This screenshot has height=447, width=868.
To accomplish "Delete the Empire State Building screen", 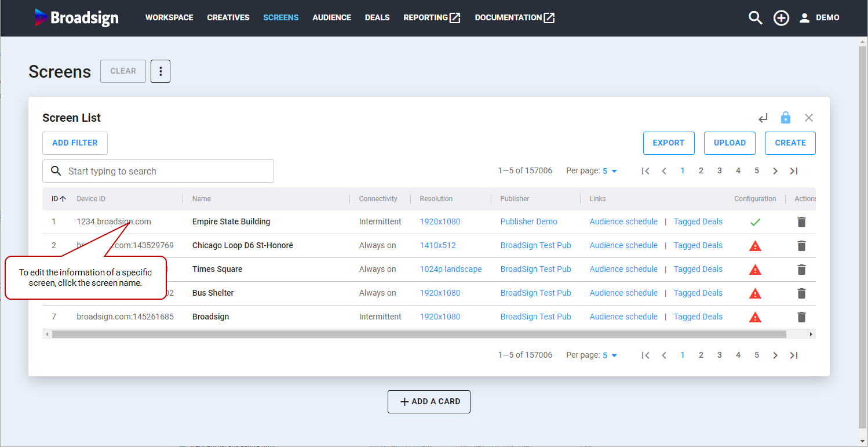I will click(801, 222).
